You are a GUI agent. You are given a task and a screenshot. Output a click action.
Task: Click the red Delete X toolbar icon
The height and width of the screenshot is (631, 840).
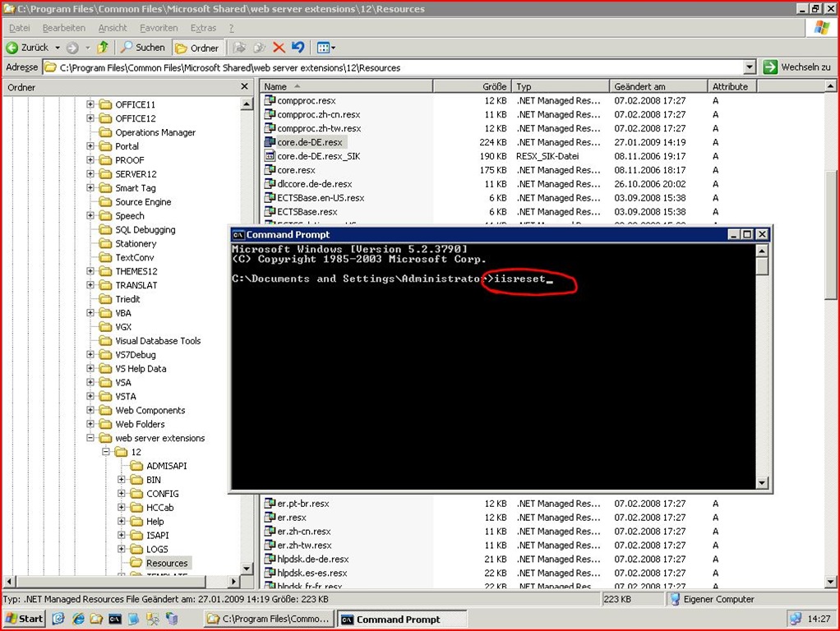tap(279, 48)
